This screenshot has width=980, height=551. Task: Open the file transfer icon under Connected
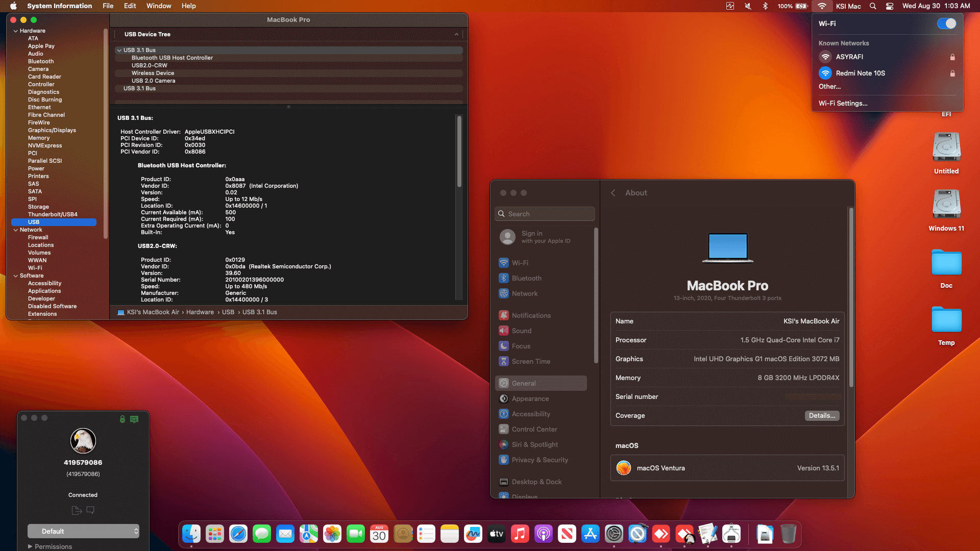click(77, 510)
